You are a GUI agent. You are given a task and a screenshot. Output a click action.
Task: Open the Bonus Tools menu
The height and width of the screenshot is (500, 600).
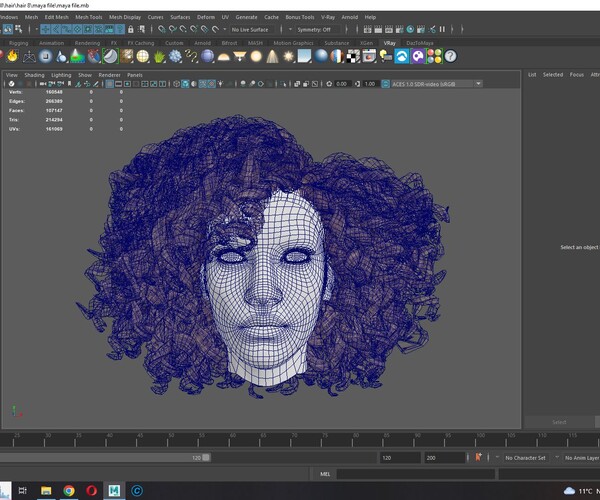[x=300, y=17]
